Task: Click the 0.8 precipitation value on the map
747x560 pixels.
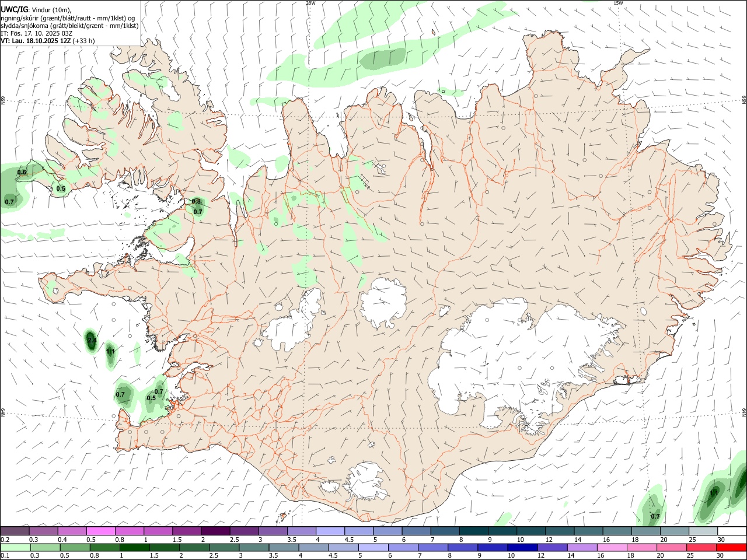Action: (x=196, y=202)
